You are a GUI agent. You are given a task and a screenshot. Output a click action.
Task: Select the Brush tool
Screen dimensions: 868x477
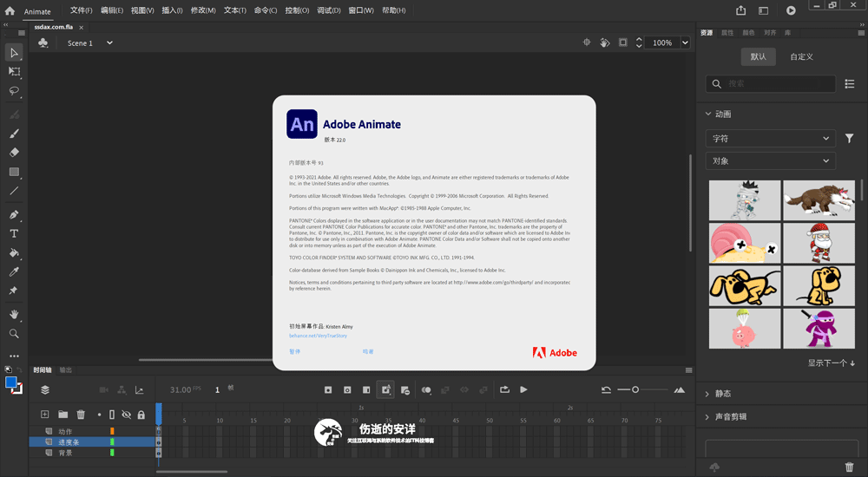[x=15, y=134]
